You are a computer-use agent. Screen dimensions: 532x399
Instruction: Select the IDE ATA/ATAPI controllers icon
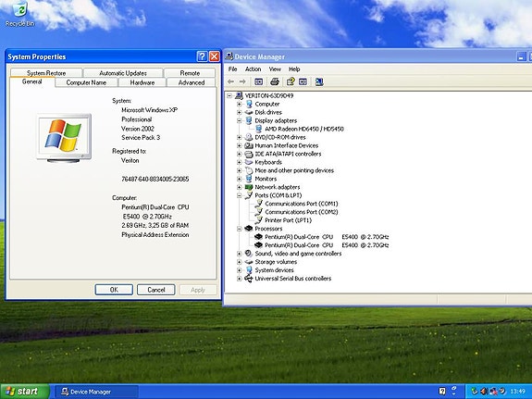tap(249, 154)
